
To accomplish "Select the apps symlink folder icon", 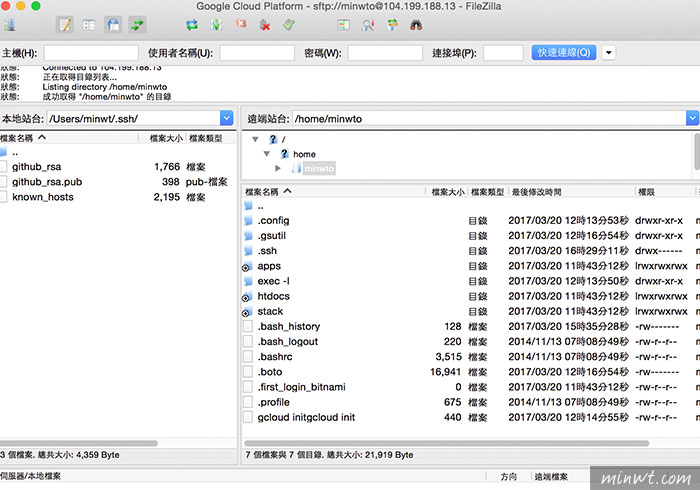I will point(247,266).
